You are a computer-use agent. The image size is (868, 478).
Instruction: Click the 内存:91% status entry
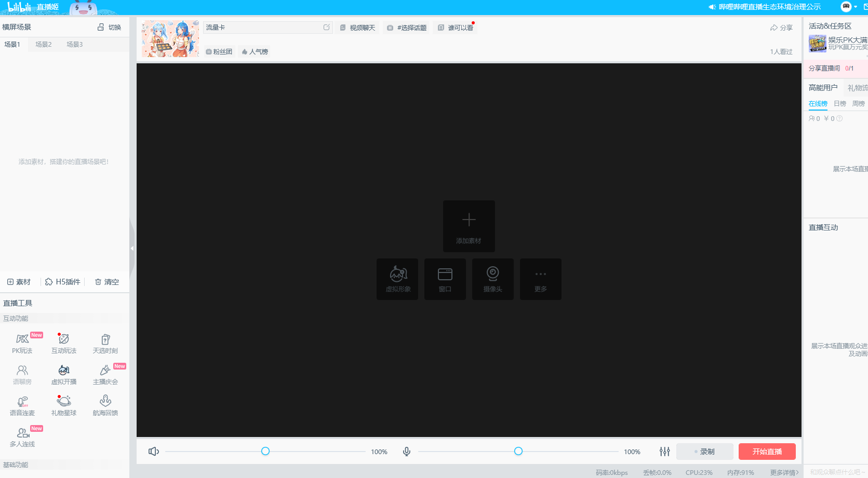741,472
